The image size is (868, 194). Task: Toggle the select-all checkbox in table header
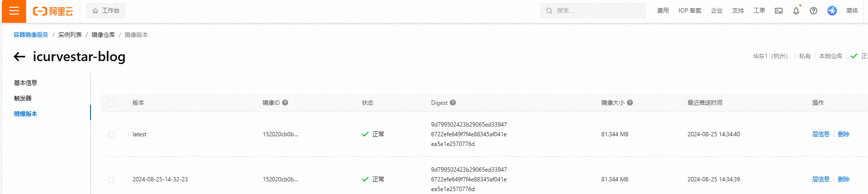(x=111, y=103)
